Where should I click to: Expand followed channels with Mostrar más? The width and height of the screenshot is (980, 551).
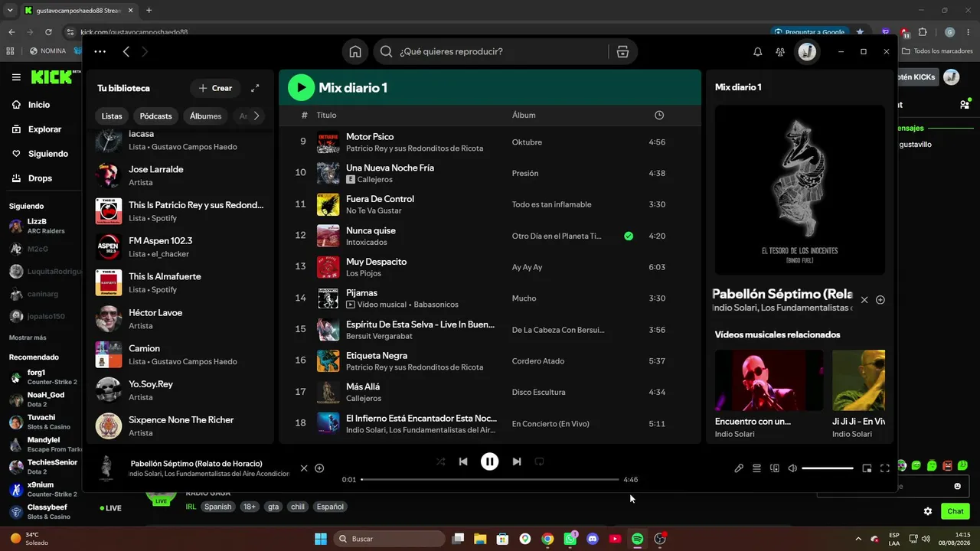pyautogui.click(x=28, y=337)
